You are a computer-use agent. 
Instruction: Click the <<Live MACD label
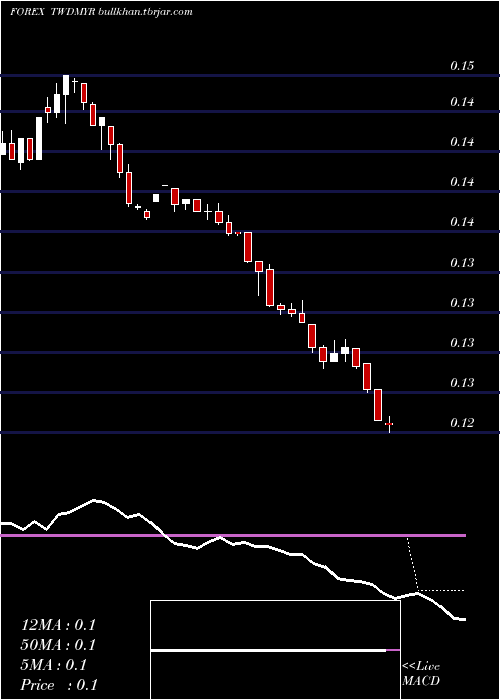(421, 674)
